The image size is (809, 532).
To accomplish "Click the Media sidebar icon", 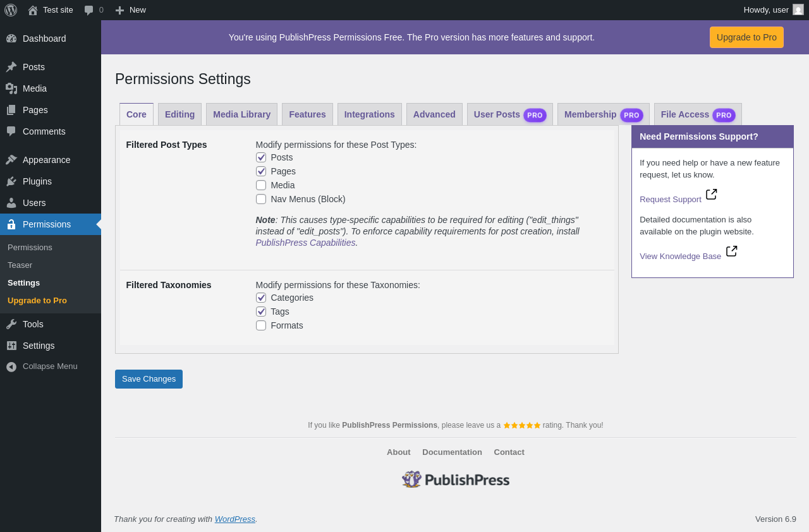I will pyautogui.click(x=11, y=88).
